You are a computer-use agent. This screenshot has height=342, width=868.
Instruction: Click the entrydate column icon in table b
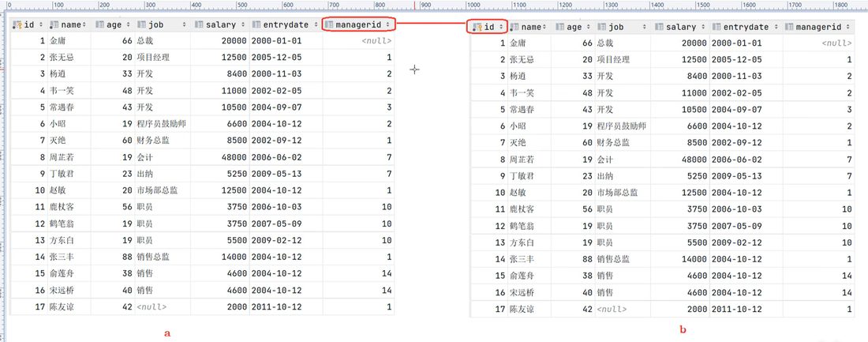tap(717, 27)
